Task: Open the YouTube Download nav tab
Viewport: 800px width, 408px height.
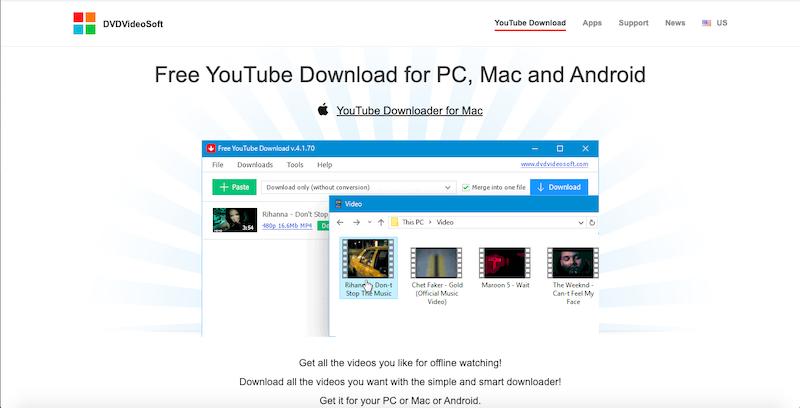Action: coord(530,23)
